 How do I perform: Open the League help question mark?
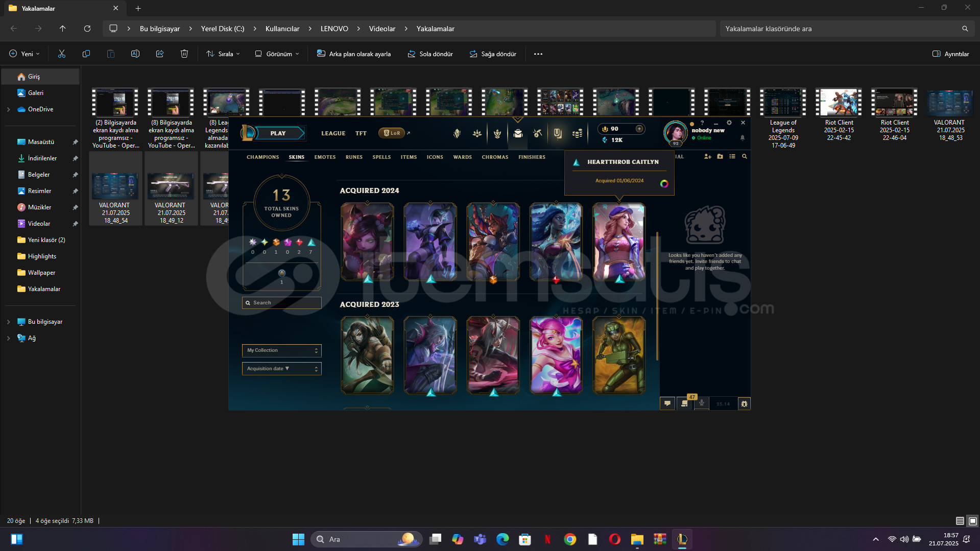702,123
